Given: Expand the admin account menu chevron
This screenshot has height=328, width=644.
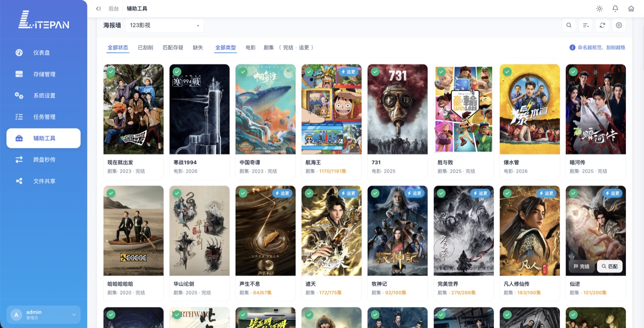Looking at the screenshot, I should [x=74, y=315].
